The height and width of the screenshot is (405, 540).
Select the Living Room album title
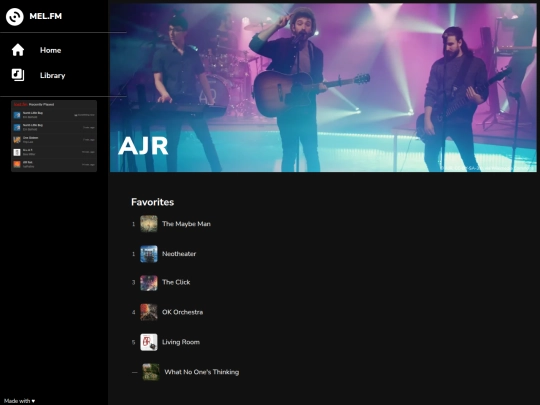click(181, 342)
